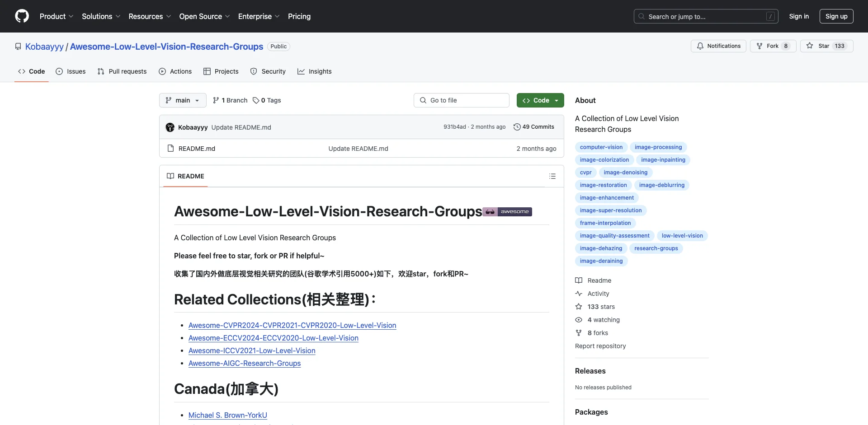Open the Product menu
The height and width of the screenshot is (425, 868).
click(x=56, y=16)
